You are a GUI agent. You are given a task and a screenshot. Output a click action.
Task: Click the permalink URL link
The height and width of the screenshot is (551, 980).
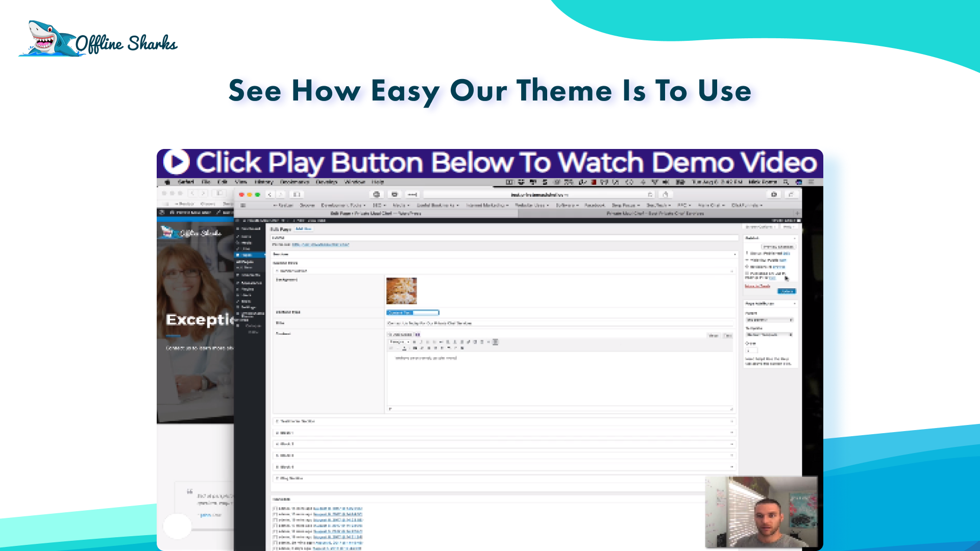tap(320, 244)
